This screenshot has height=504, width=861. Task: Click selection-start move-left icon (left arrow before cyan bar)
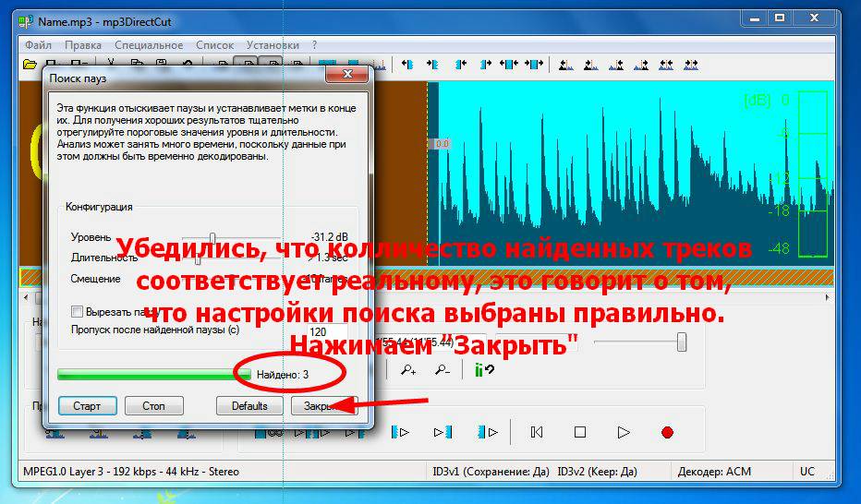pyautogui.click(x=406, y=65)
